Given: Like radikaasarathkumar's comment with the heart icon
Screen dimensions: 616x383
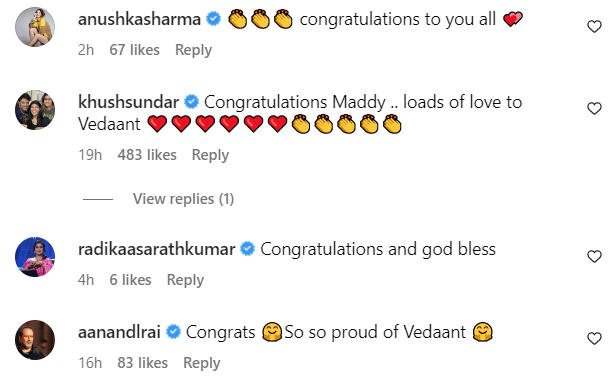Looking at the screenshot, I should pyautogui.click(x=594, y=256).
